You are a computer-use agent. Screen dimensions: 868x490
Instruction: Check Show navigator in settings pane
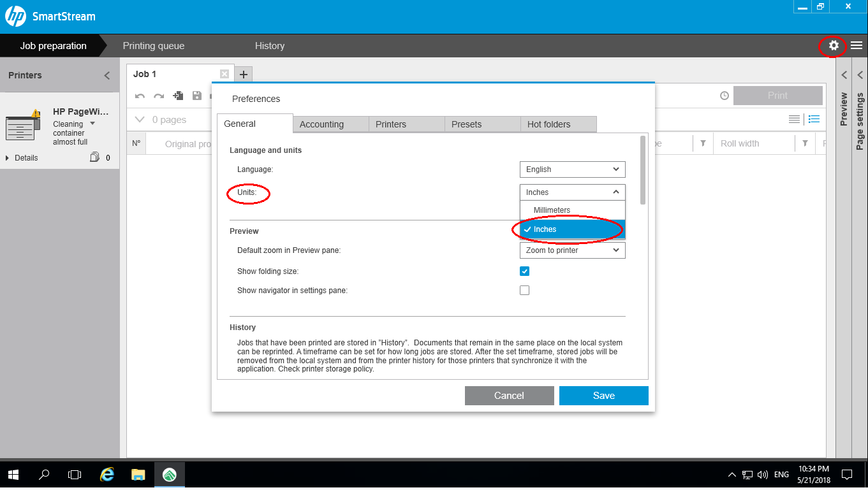click(x=524, y=290)
